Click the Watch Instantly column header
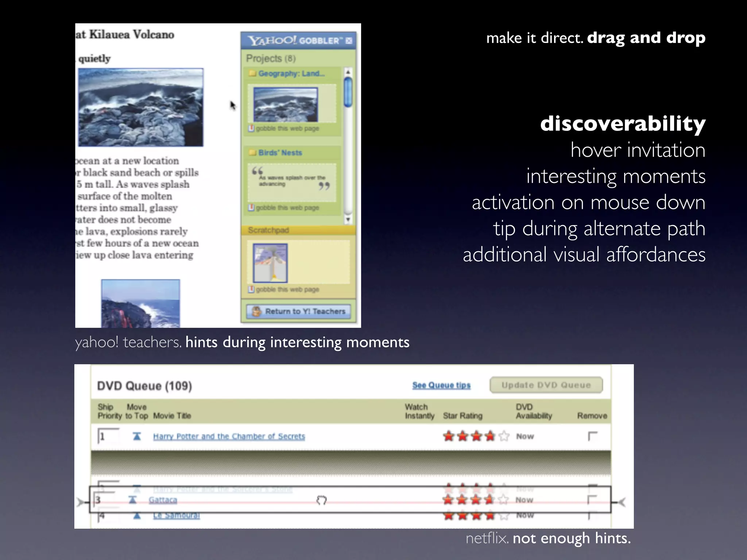This screenshot has height=560, width=747. pyautogui.click(x=419, y=411)
